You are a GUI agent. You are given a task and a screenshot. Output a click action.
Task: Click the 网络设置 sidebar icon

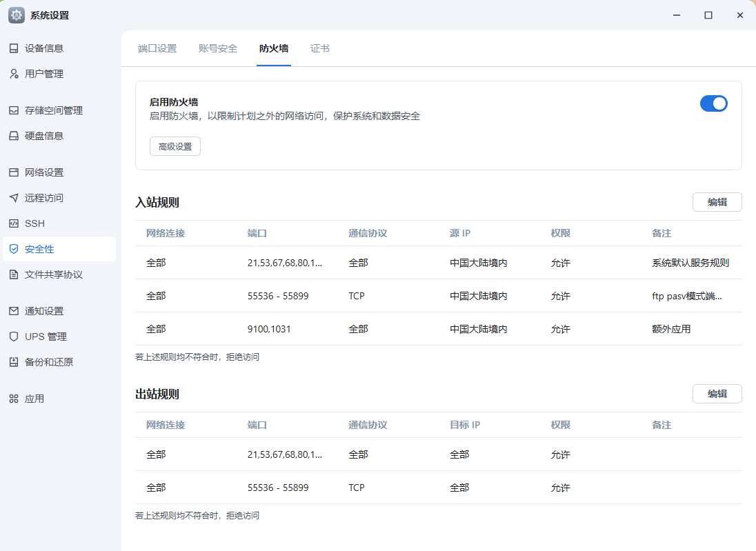tap(14, 172)
